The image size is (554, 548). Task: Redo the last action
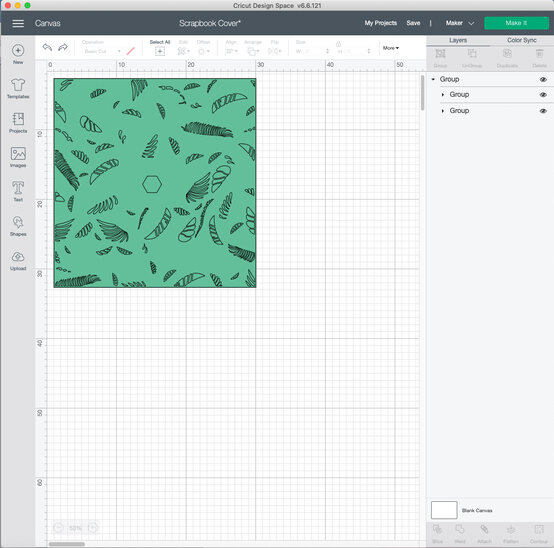click(x=63, y=47)
